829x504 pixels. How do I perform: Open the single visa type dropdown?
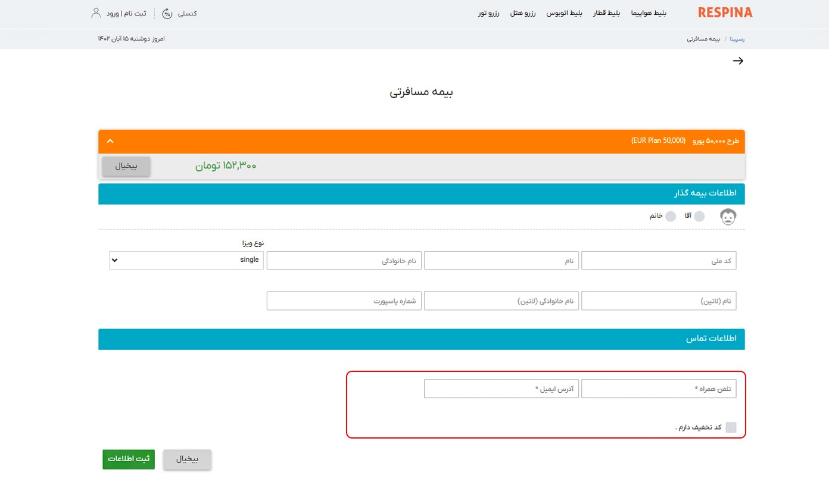[x=186, y=259]
